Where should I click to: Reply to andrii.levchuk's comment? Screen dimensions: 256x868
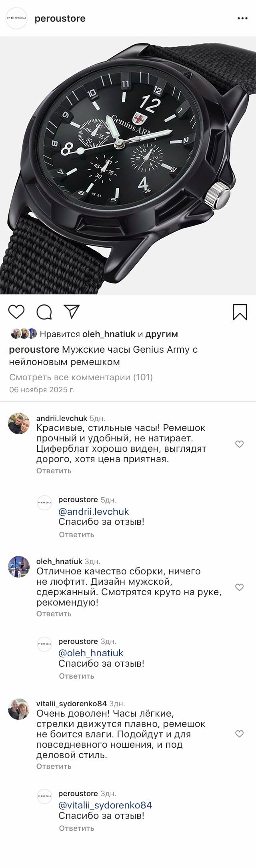[x=54, y=471]
